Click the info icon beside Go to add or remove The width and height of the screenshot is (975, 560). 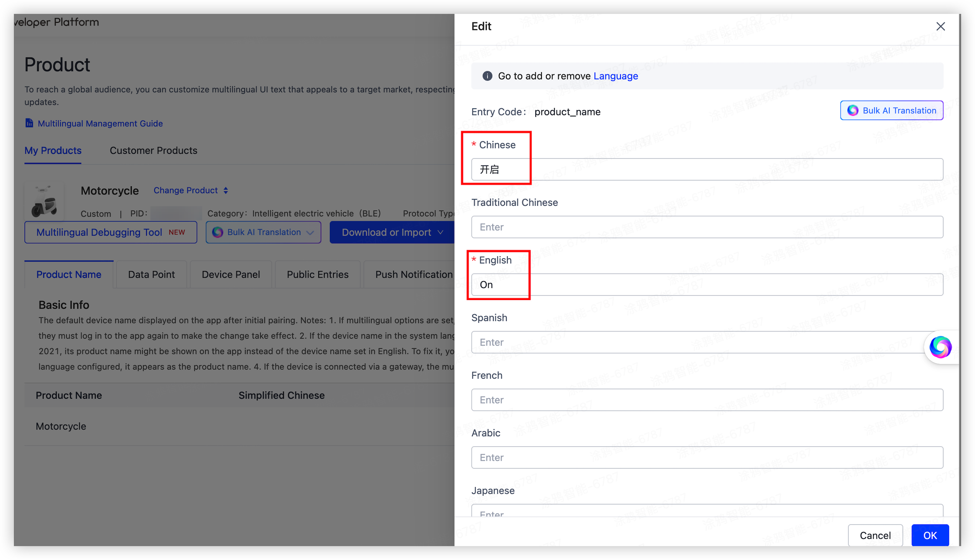click(487, 76)
